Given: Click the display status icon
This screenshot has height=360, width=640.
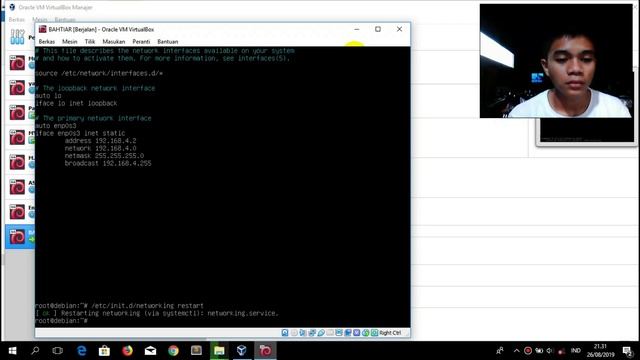Looking at the screenshot, I should (339, 333).
